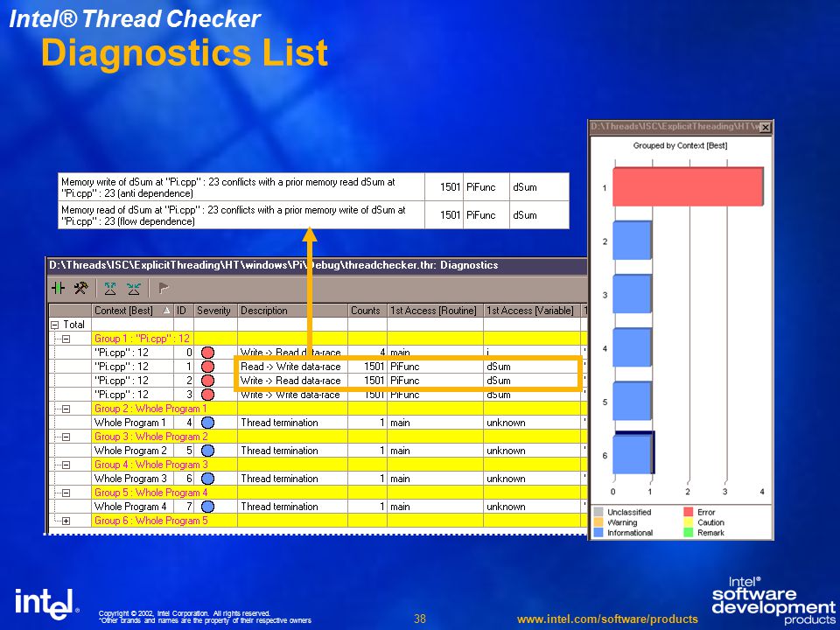Sort by the Severity column header

point(215,311)
